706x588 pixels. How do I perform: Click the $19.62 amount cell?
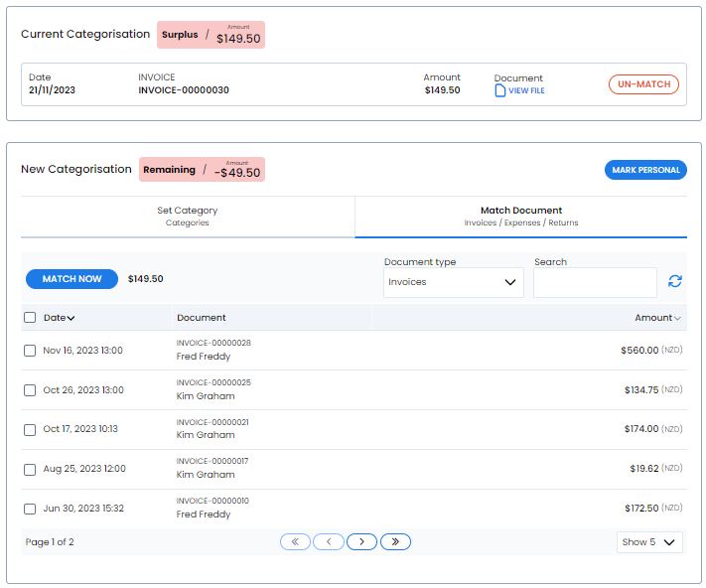pos(643,468)
